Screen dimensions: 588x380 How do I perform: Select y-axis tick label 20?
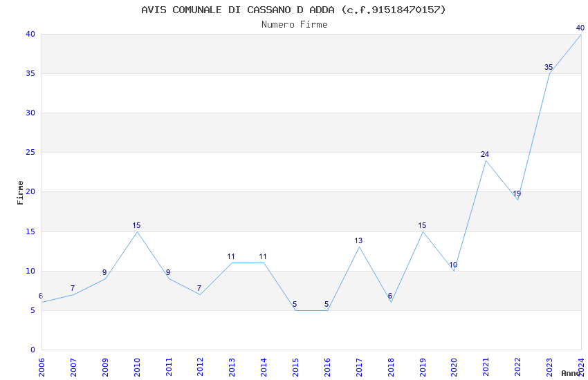[30, 191]
